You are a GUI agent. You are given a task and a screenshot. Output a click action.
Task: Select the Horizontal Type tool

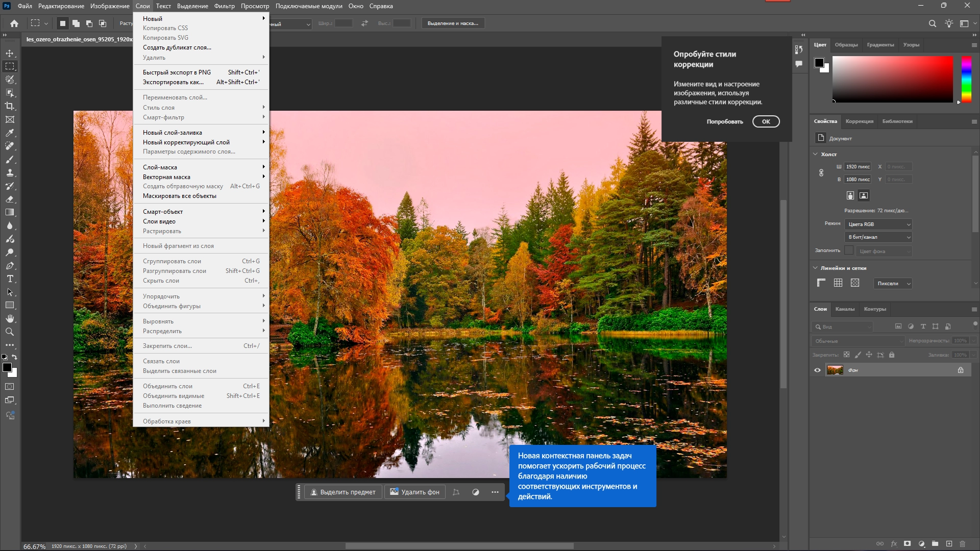(10, 279)
